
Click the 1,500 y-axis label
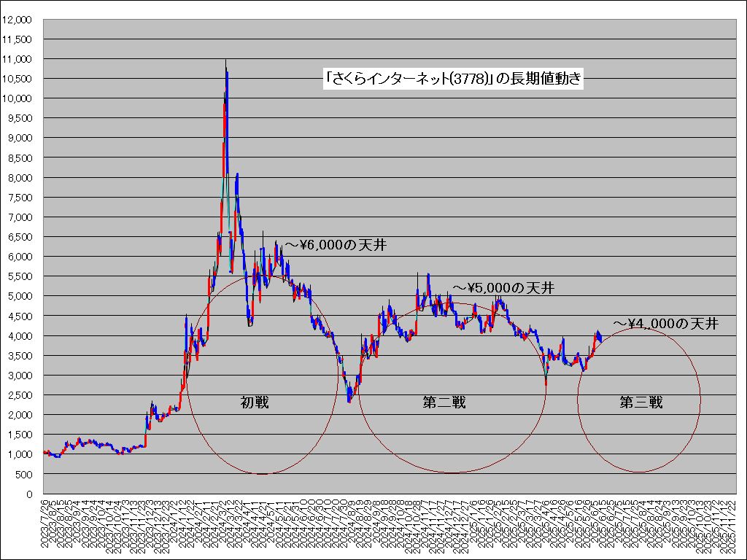pos(20,435)
